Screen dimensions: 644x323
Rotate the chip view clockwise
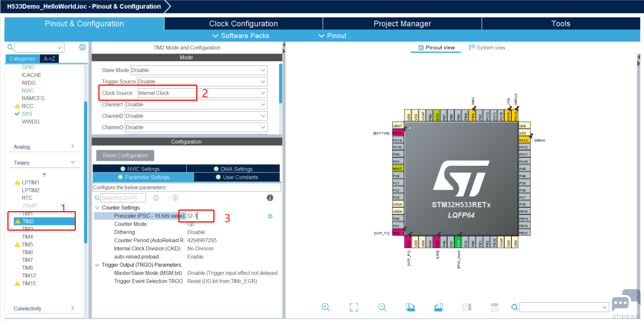pos(410,307)
